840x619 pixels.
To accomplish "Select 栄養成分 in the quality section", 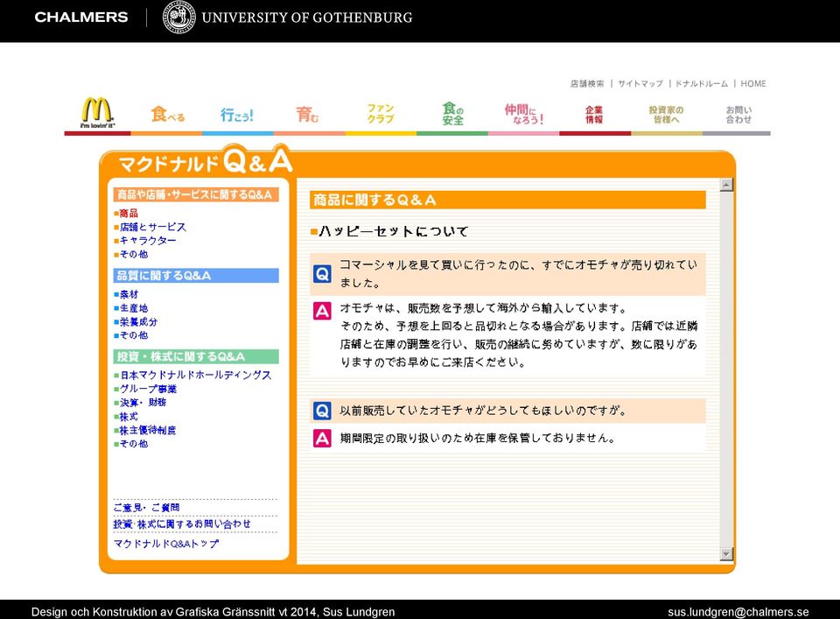I will click(138, 321).
